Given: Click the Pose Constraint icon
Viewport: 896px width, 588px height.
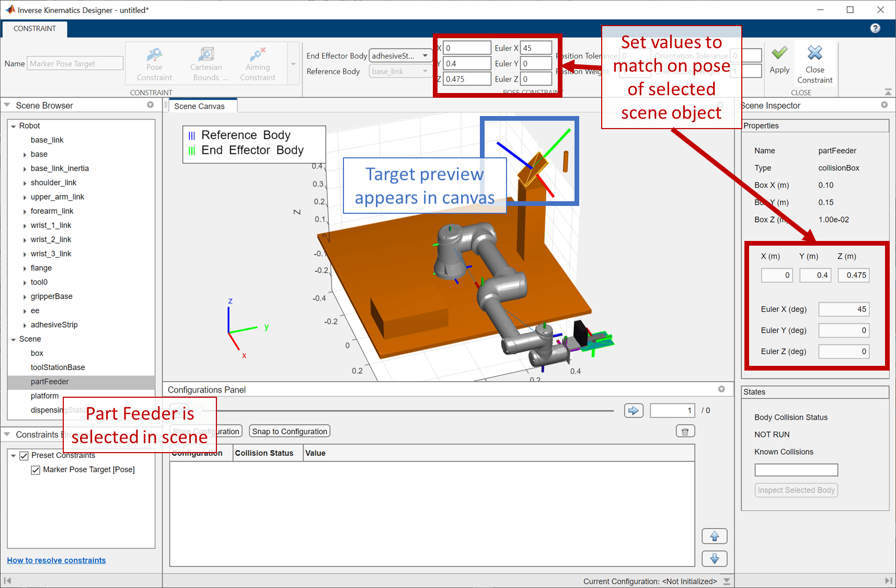Looking at the screenshot, I should [x=154, y=54].
